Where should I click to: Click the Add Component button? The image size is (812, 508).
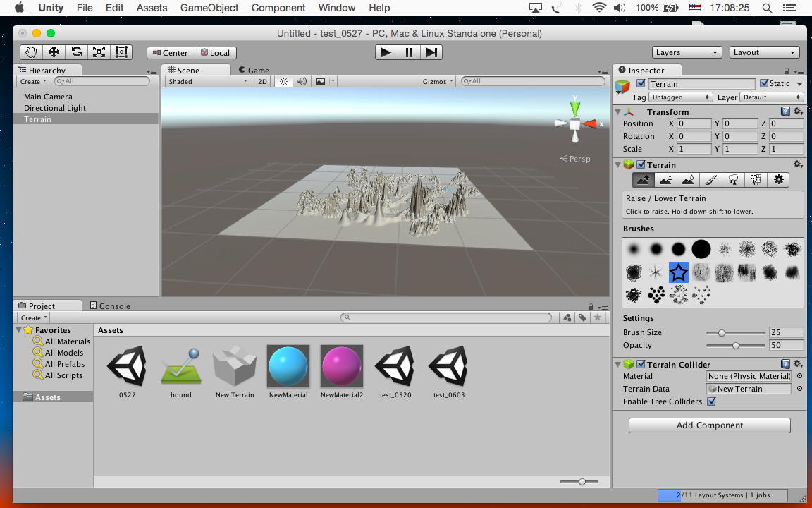(x=709, y=425)
